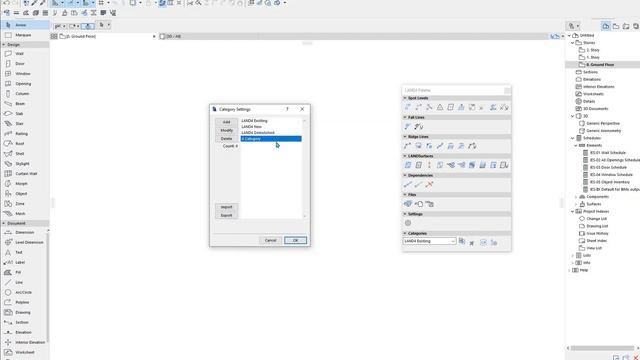This screenshot has height=360, width=640.
Task: Click the first Spot Levels icon in LAND4 palette
Action: click(408, 107)
